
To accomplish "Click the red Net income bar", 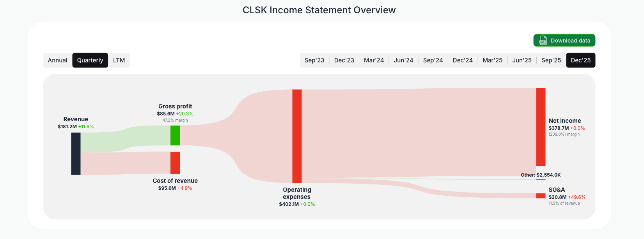I will [541, 127].
